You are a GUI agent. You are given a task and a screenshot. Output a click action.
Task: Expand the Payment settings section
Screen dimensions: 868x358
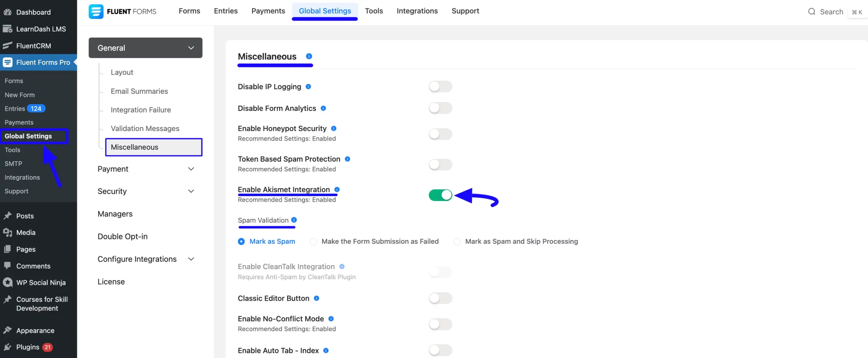[145, 169]
